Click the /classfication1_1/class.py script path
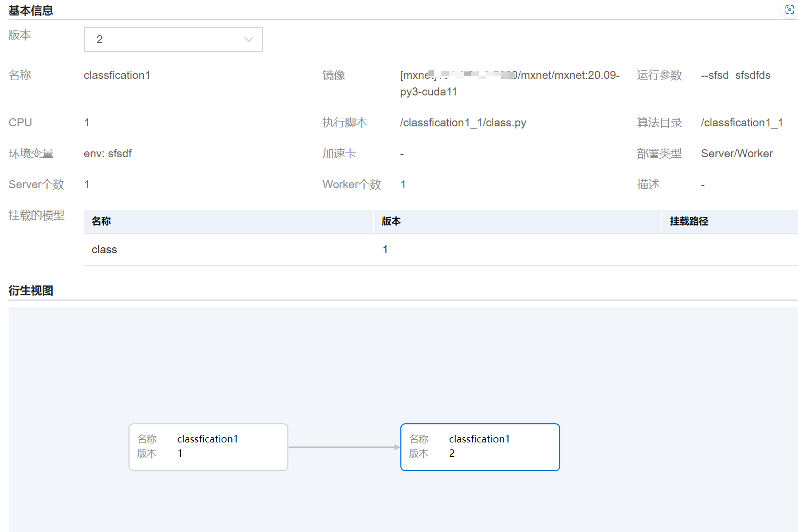Screen dimensions: 798x532 click(463, 123)
